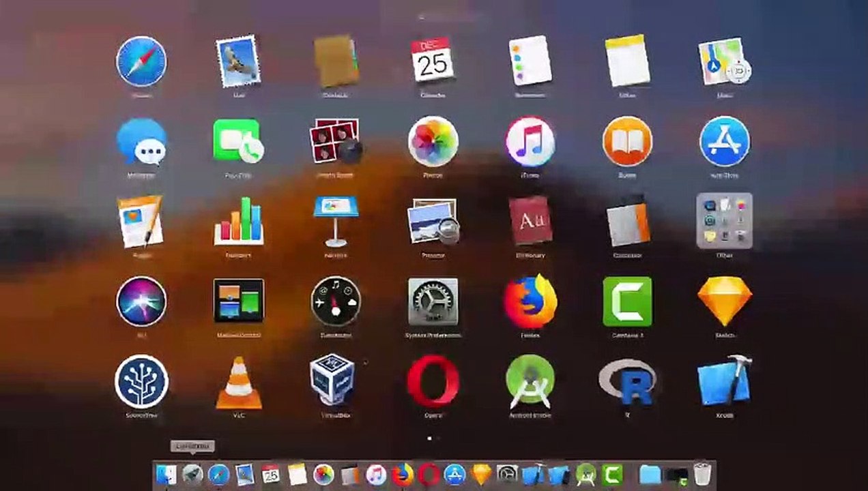Launch Opera from the Launchpad grid
This screenshot has height=491, width=868.
(433, 381)
